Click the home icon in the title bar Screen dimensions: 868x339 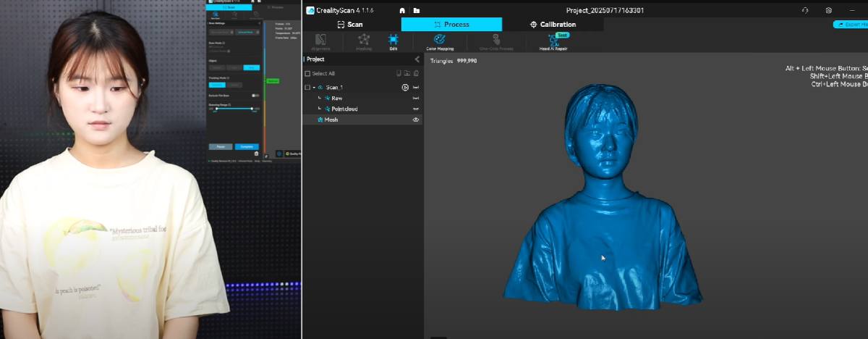(x=402, y=10)
